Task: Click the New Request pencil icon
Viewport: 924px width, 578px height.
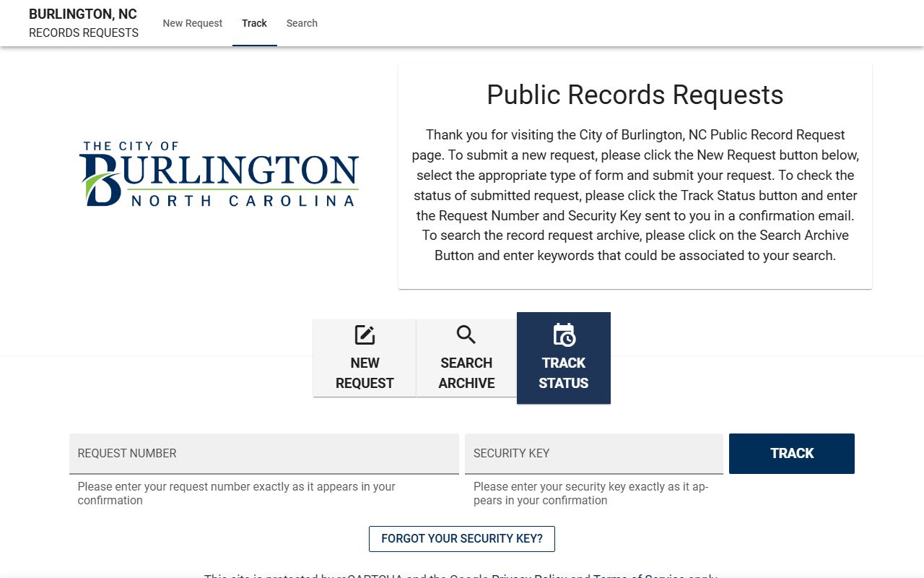Action: (x=365, y=335)
